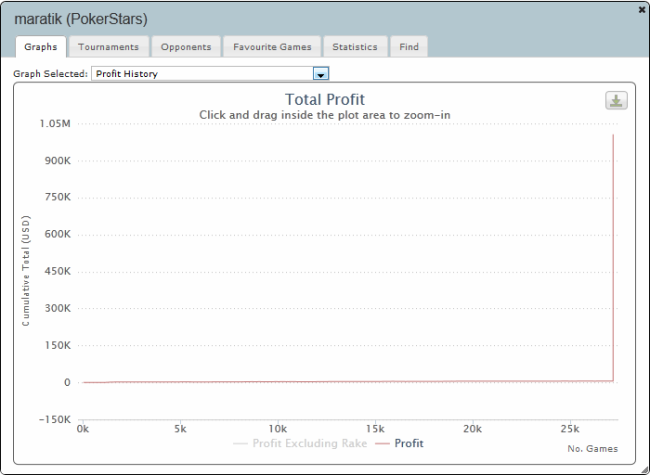
Task: Click the grey Profit Excluding Rake line marker
Action: click(240, 443)
